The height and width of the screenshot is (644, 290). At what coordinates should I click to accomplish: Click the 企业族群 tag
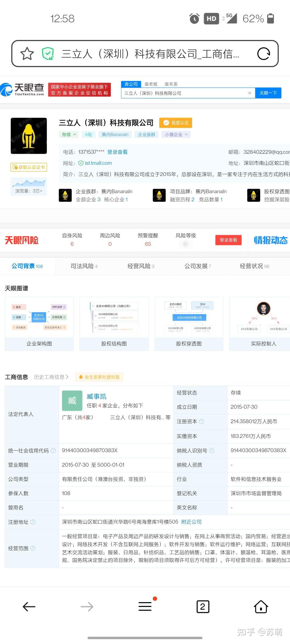click(147, 134)
